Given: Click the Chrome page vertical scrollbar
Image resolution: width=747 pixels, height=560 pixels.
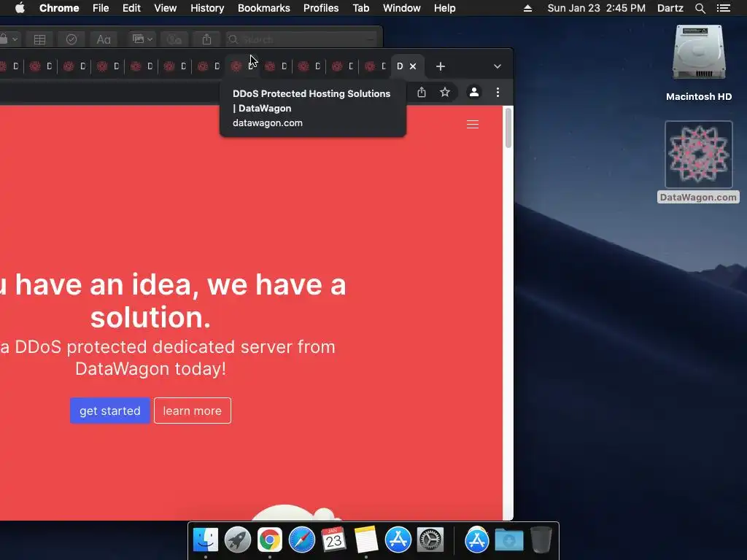Looking at the screenshot, I should pos(508,128).
